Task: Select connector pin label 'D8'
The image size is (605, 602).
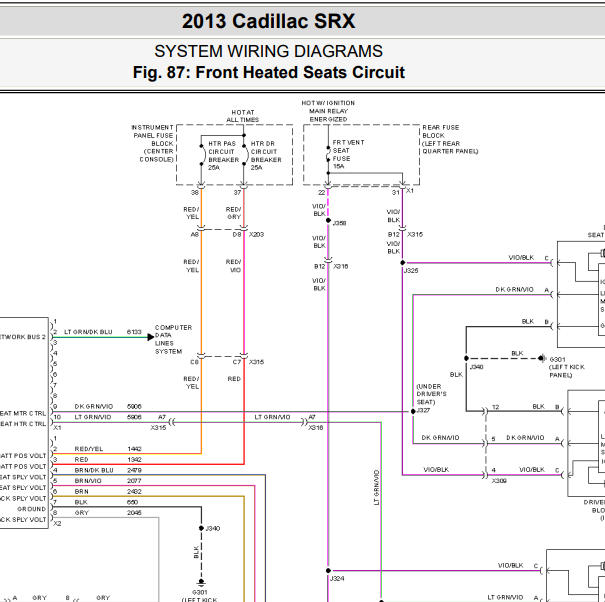Action: click(x=237, y=234)
